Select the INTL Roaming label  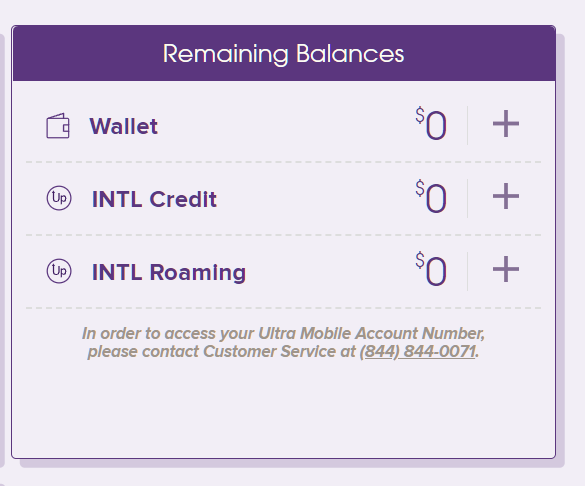[x=169, y=272]
